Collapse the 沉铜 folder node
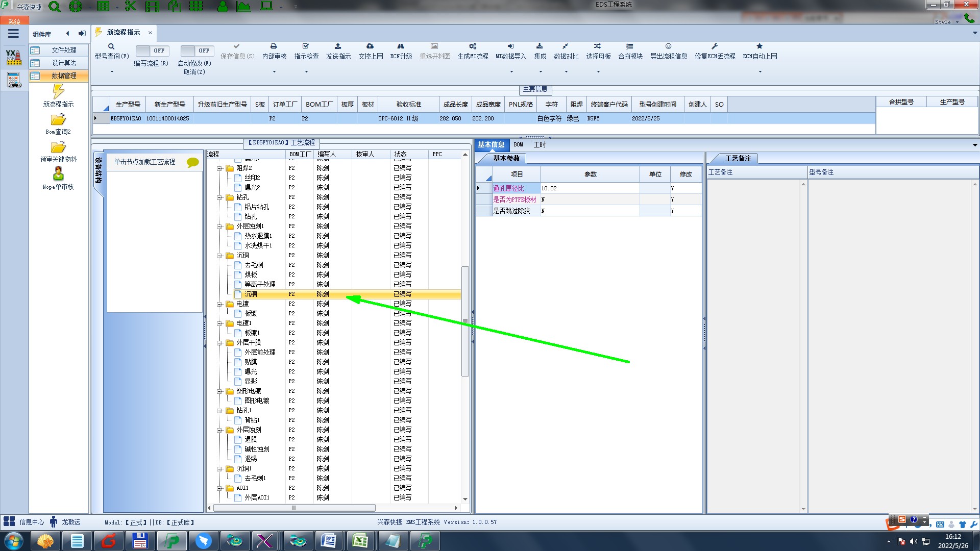 220,256
